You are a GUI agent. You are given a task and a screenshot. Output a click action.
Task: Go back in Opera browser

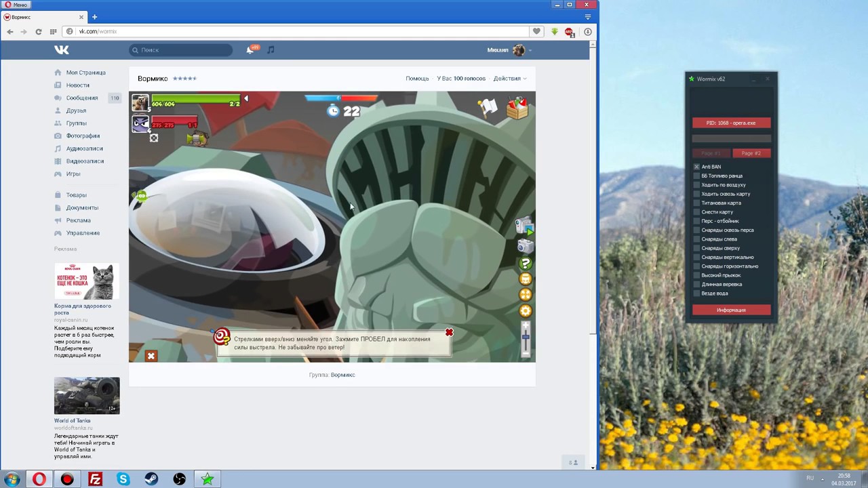click(10, 31)
